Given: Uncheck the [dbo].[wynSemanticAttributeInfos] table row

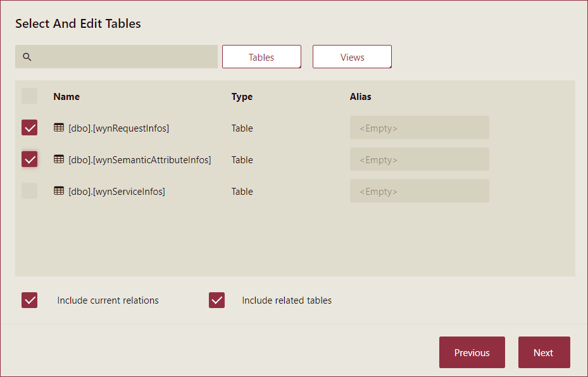Looking at the screenshot, I should tap(29, 159).
